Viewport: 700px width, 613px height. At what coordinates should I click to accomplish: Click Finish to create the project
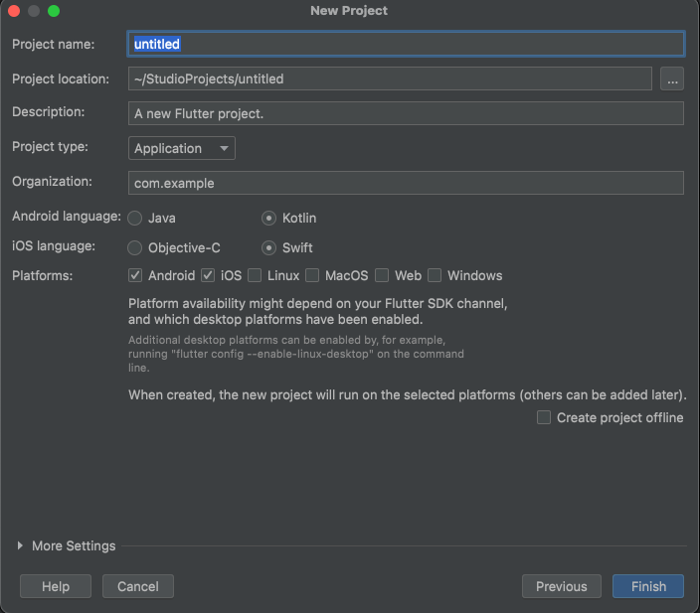[x=648, y=586]
